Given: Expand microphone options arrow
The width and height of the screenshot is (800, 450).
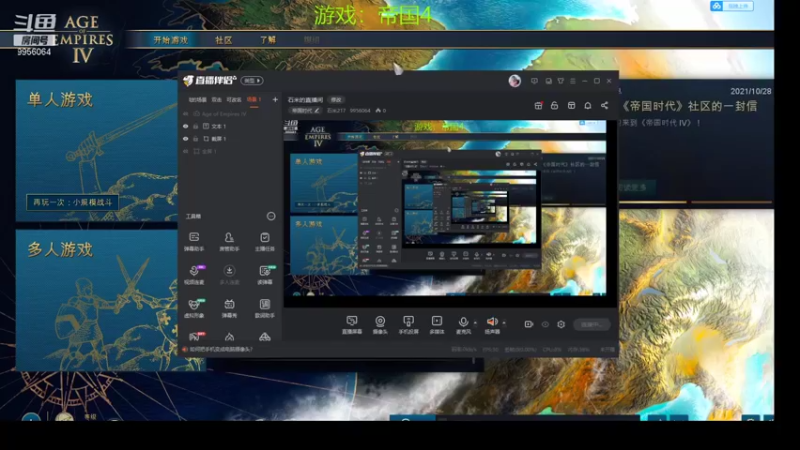Looking at the screenshot, I should [x=475, y=322].
